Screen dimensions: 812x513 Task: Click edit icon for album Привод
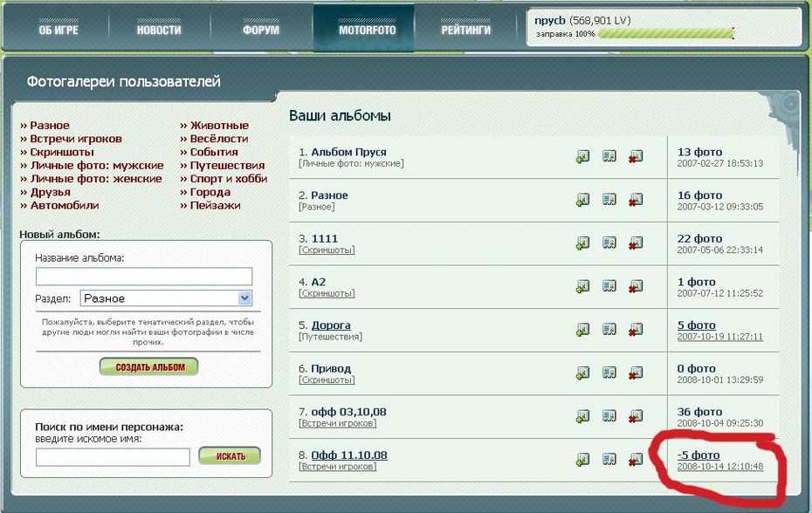click(x=609, y=373)
